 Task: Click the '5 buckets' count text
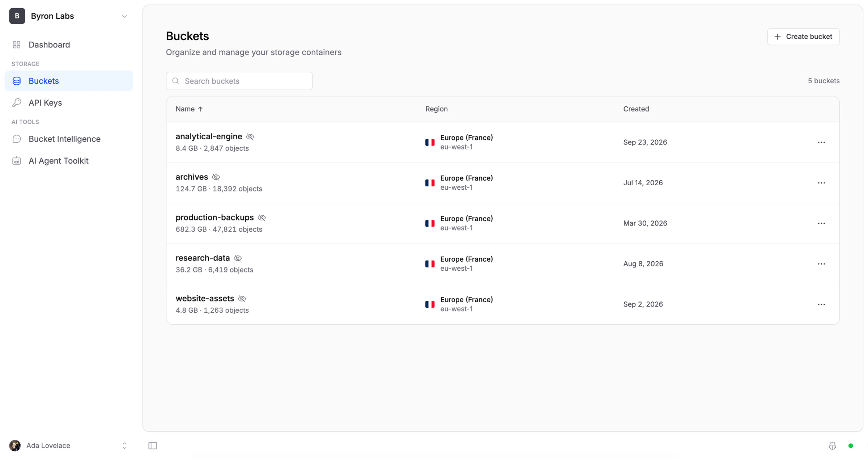[x=824, y=81]
